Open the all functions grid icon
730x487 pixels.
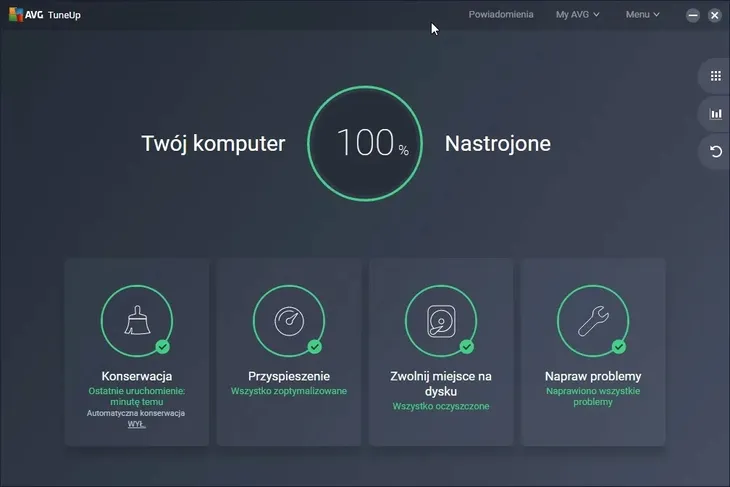coord(716,76)
